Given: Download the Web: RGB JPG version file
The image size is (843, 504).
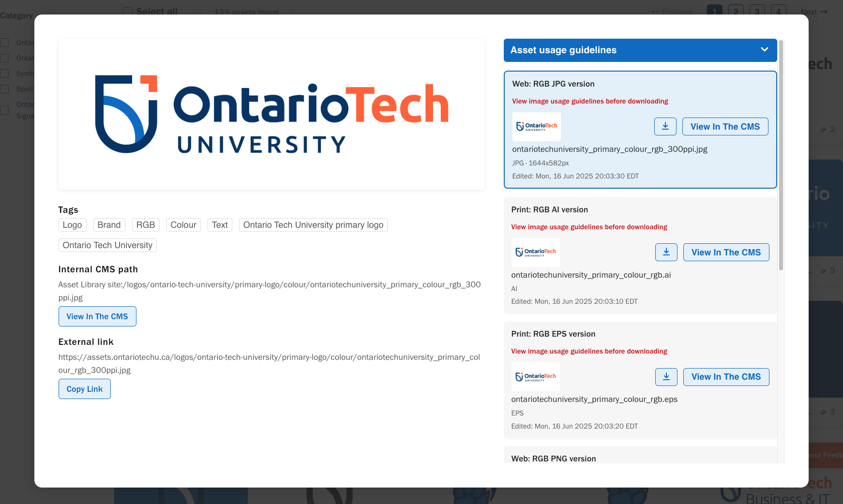Looking at the screenshot, I should click(665, 126).
